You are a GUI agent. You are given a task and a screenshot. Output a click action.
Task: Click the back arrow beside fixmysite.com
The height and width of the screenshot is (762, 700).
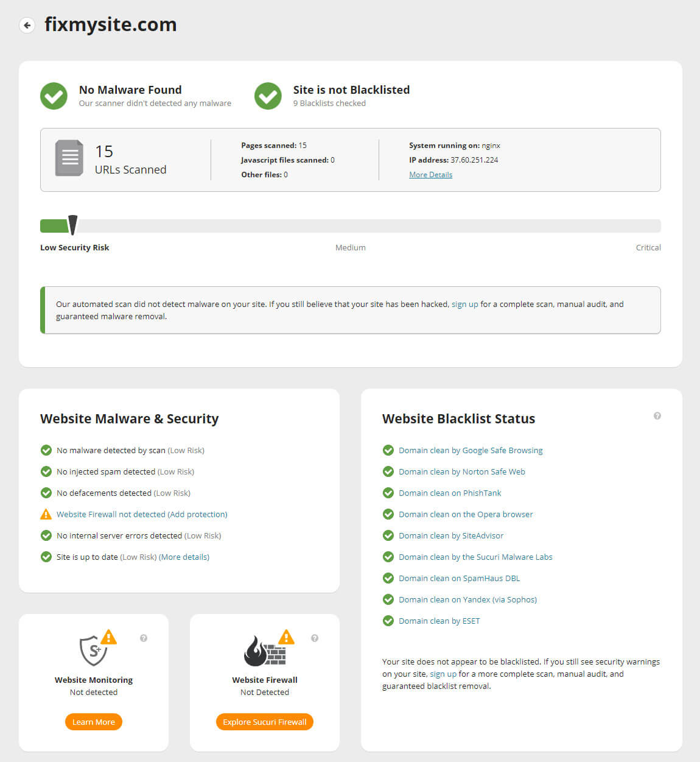tap(27, 25)
